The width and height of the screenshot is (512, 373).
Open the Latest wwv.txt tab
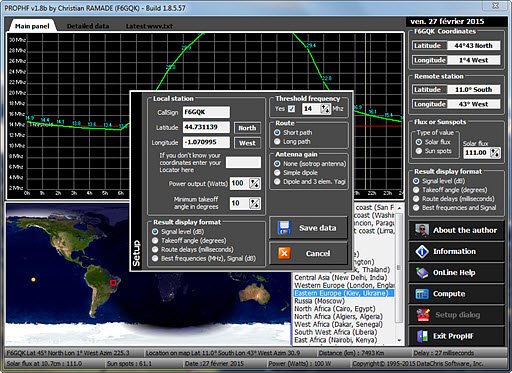click(x=149, y=26)
